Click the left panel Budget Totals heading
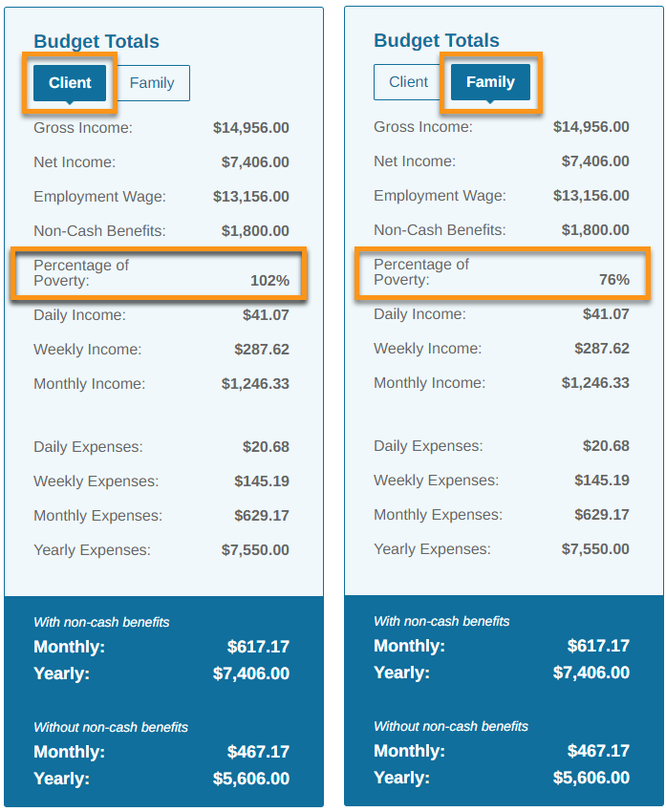Screen dimensions: 666x812 (97, 41)
